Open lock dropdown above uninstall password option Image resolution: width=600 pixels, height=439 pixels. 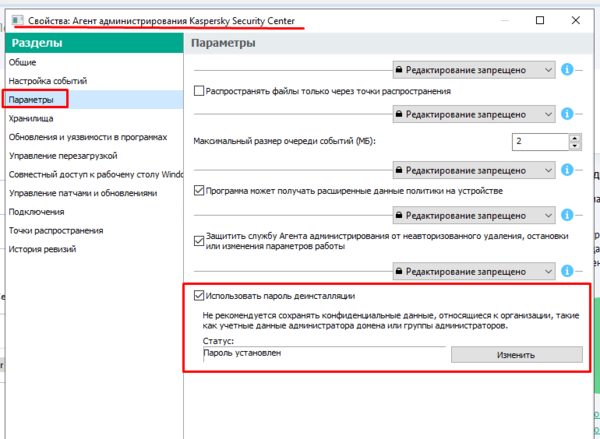pos(474,271)
